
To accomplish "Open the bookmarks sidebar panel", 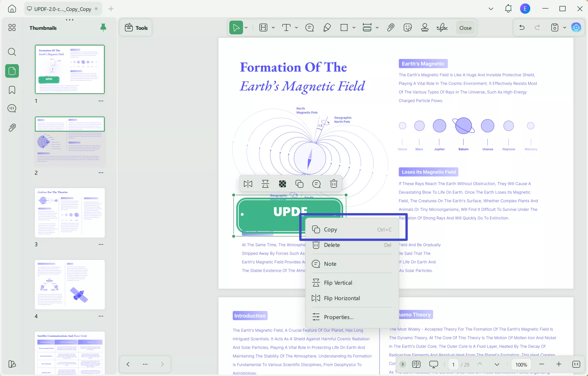I will pos(12,90).
